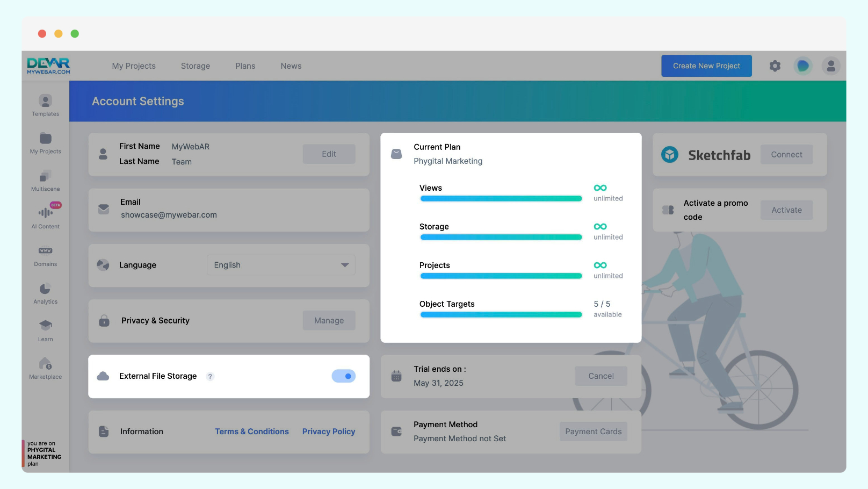868x489 pixels.
Task: Open the Plans menu item
Action: pyautogui.click(x=245, y=66)
